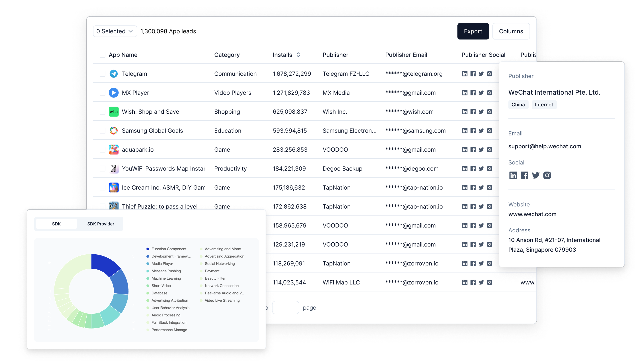This screenshot has width=644, height=364.
Task: Open WiFi Map LLC row Twitter icon
Action: [481, 282]
